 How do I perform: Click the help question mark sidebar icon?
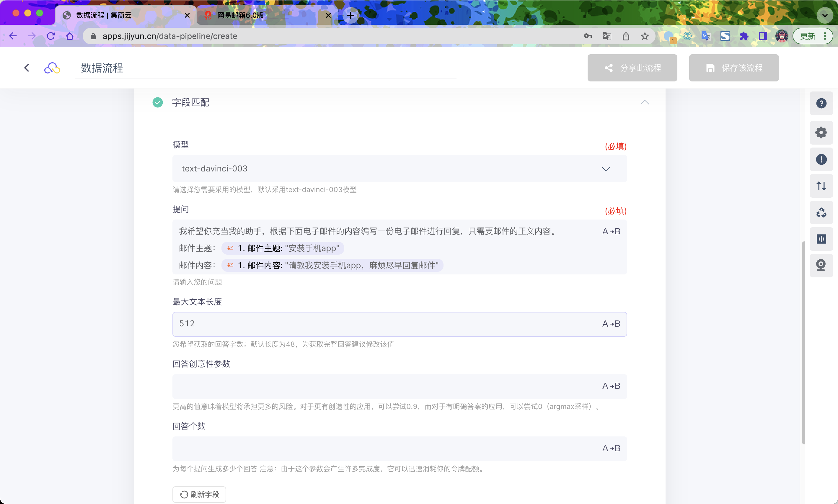click(x=821, y=103)
